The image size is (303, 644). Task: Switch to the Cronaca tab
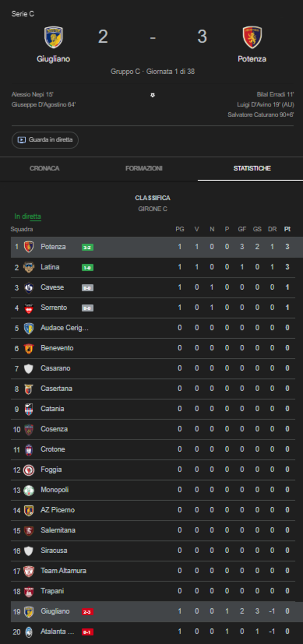coord(44,168)
